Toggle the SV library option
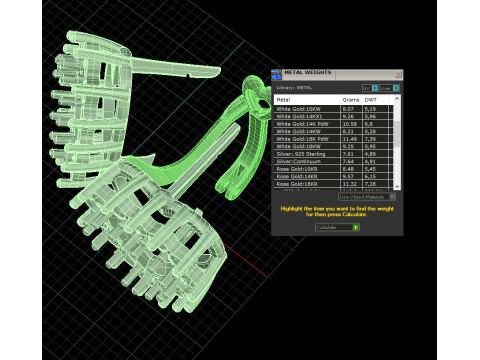 pos(370,88)
